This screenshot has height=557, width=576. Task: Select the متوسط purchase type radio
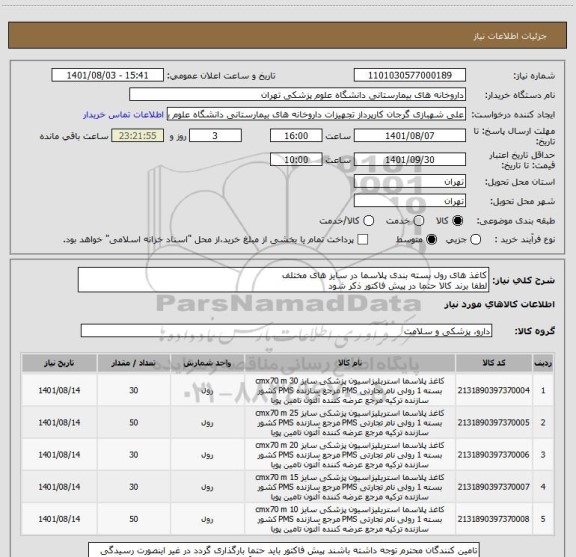[431, 240]
